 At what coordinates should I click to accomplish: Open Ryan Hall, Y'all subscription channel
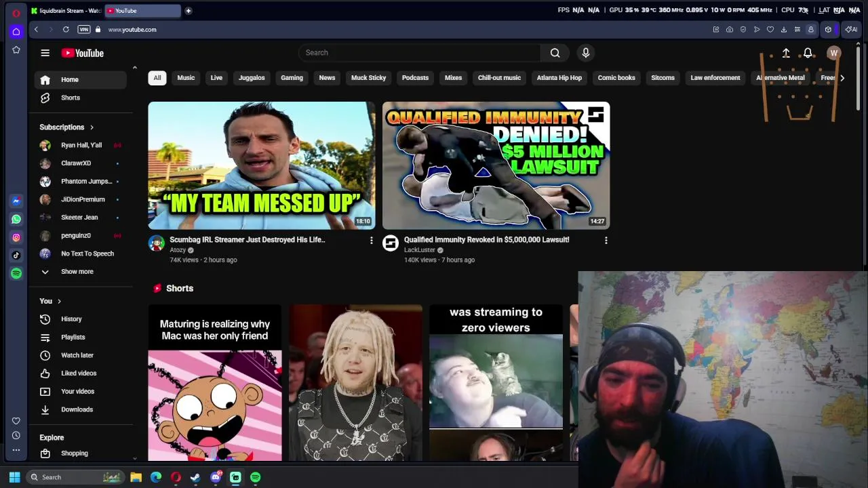point(81,145)
